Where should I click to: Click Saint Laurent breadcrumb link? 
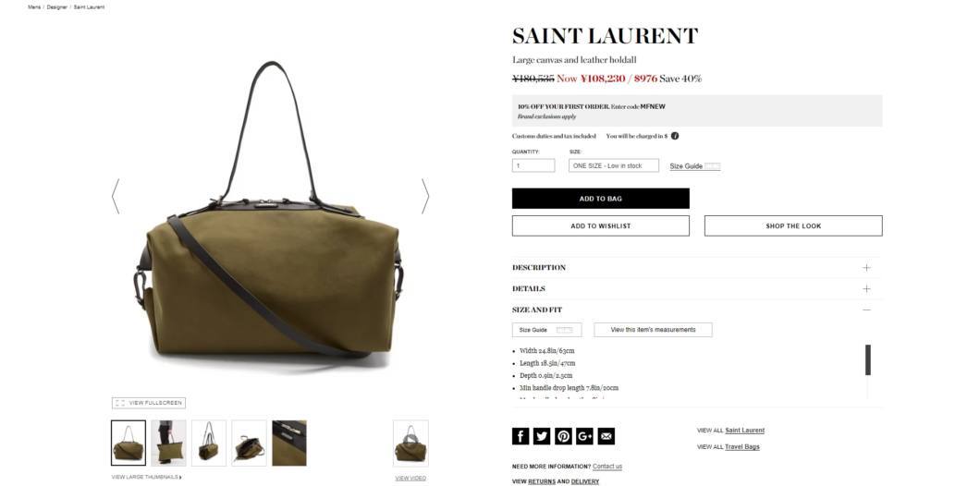(90, 6)
